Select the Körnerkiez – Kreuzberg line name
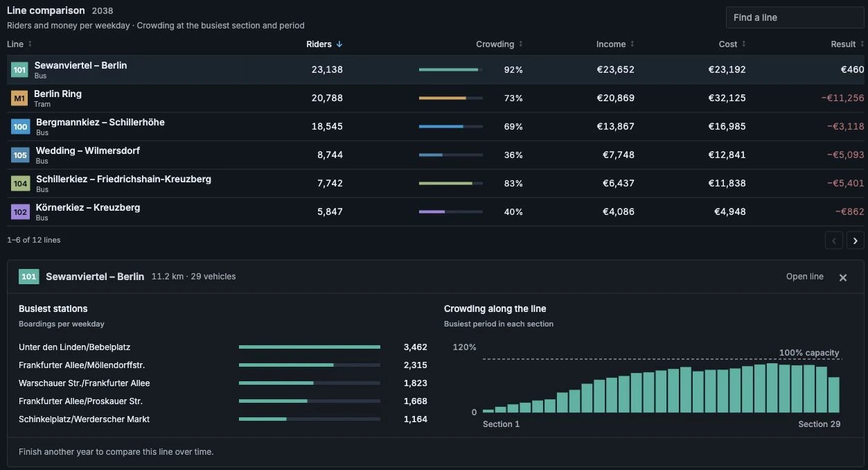This screenshot has width=868, height=470. click(x=88, y=207)
